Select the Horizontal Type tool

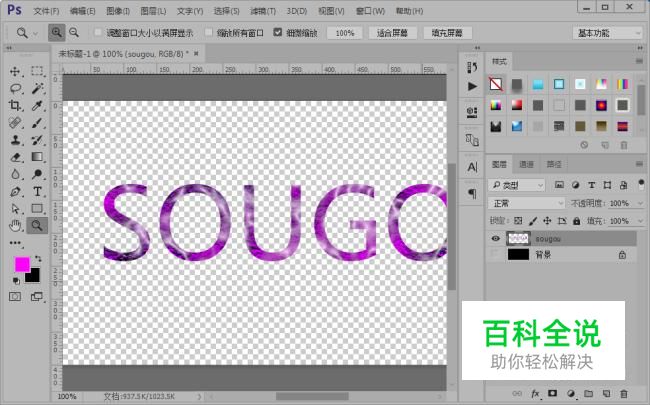(x=37, y=192)
